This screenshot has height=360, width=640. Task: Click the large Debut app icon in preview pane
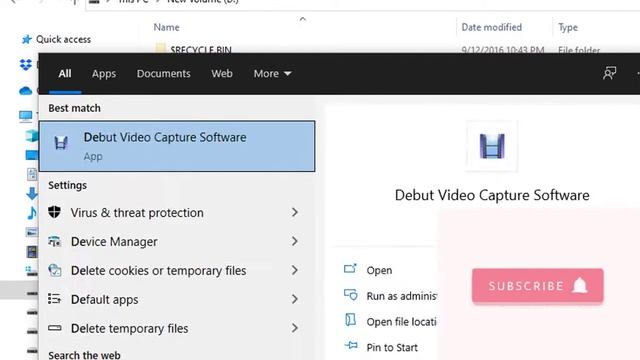pos(492,146)
